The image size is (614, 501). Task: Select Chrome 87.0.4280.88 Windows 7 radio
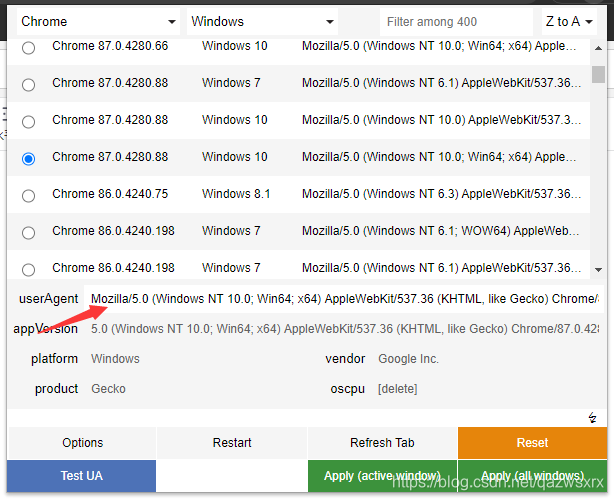click(x=28, y=85)
